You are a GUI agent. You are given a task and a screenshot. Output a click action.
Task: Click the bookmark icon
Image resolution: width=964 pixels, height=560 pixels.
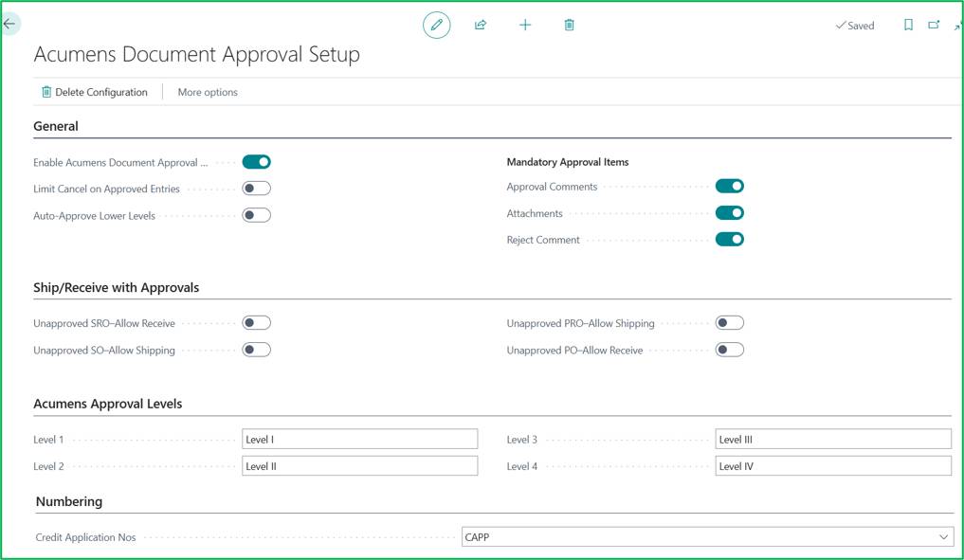click(x=908, y=26)
